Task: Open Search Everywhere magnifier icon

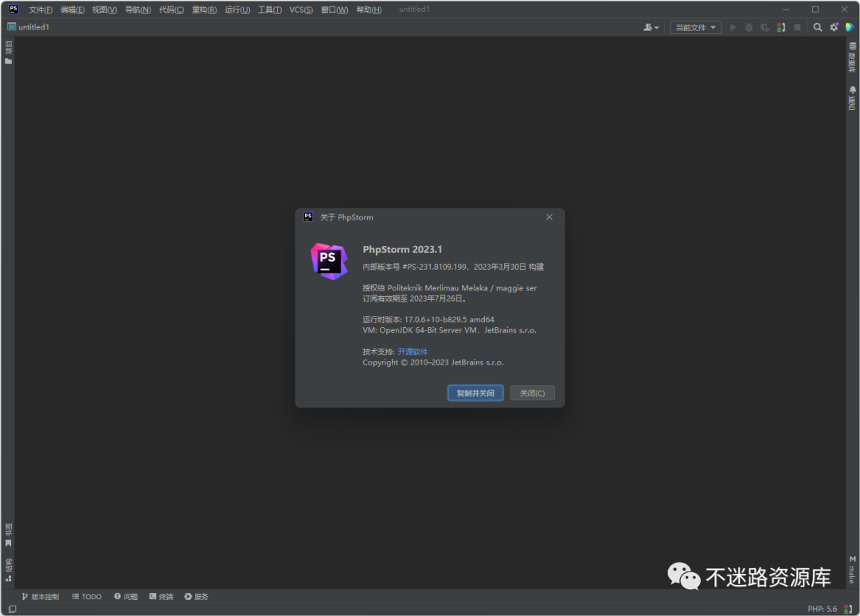Action: point(817,27)
